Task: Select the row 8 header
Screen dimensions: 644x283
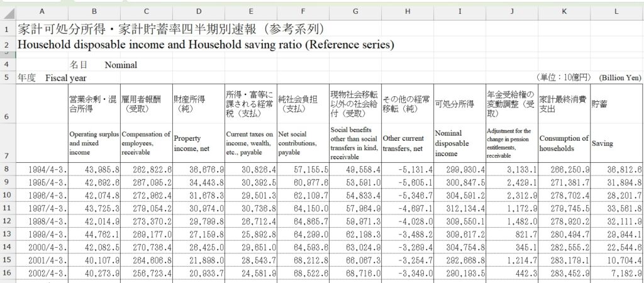Action: tap(7, 169)
